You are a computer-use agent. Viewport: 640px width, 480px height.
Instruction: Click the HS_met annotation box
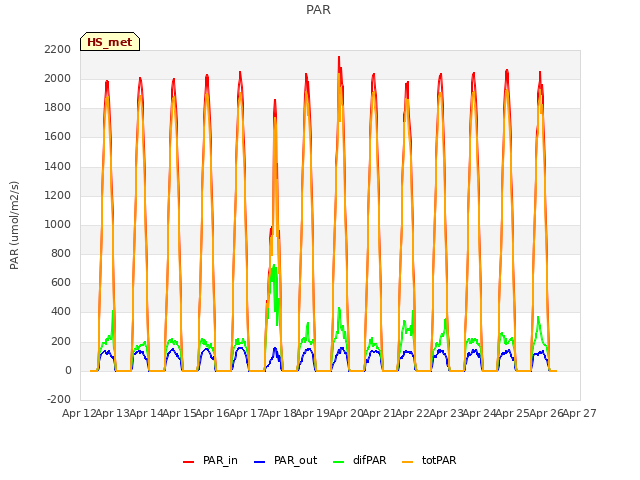[110, 42]
